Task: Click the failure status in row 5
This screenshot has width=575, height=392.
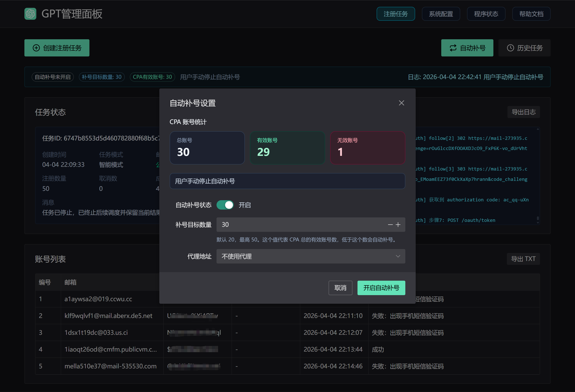Action: 408,366
